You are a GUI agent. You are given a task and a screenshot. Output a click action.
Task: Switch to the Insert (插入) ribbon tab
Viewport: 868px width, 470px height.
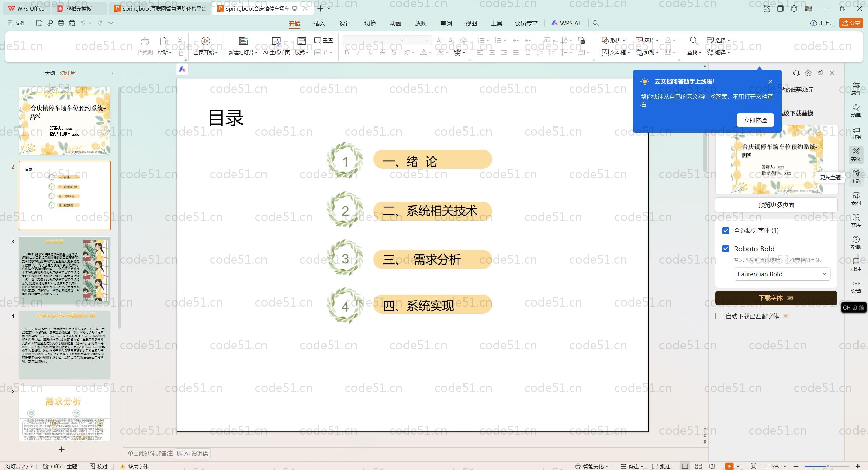pyautogui.click(x=319, y=23)
